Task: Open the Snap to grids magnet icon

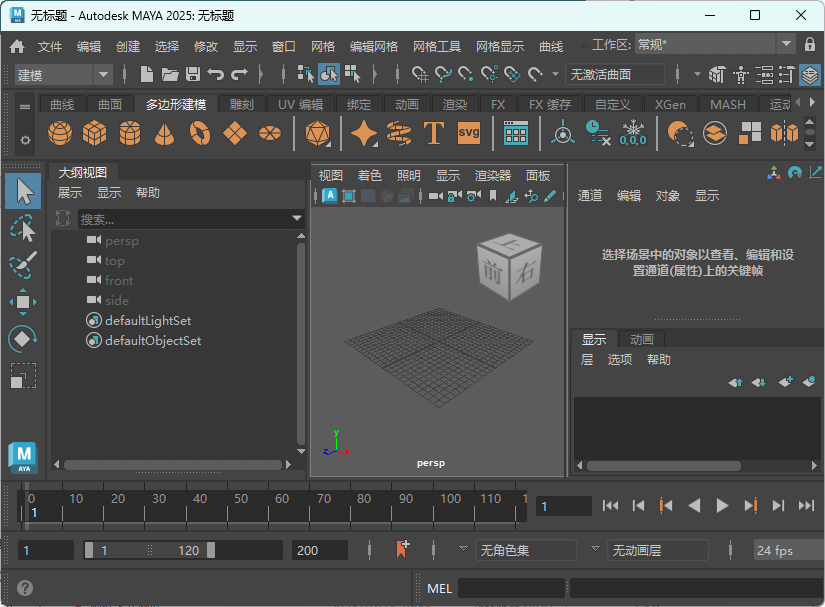Action: (x=419, y=74)
